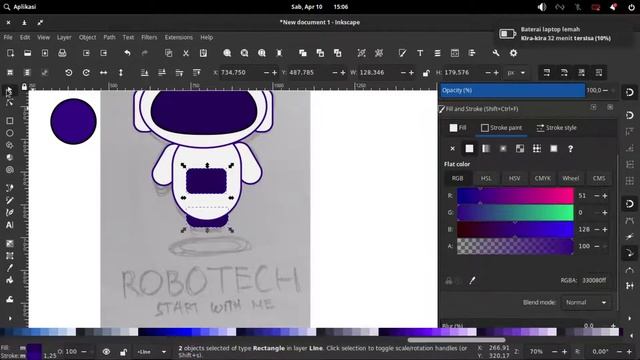Toggle scale rounded corners with rectangles

point(564,73)
